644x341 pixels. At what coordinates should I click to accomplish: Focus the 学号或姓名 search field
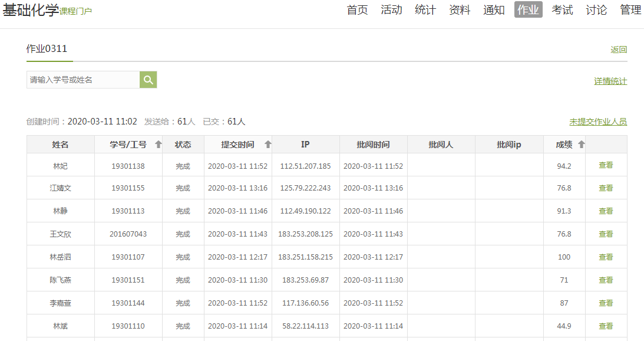pos(83,80)
